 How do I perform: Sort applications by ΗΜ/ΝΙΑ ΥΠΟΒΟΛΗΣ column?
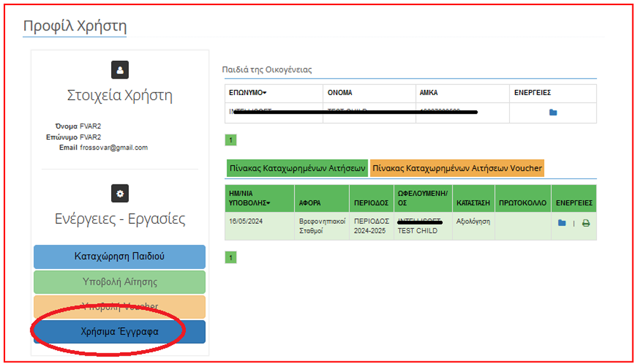pos(249,198)
